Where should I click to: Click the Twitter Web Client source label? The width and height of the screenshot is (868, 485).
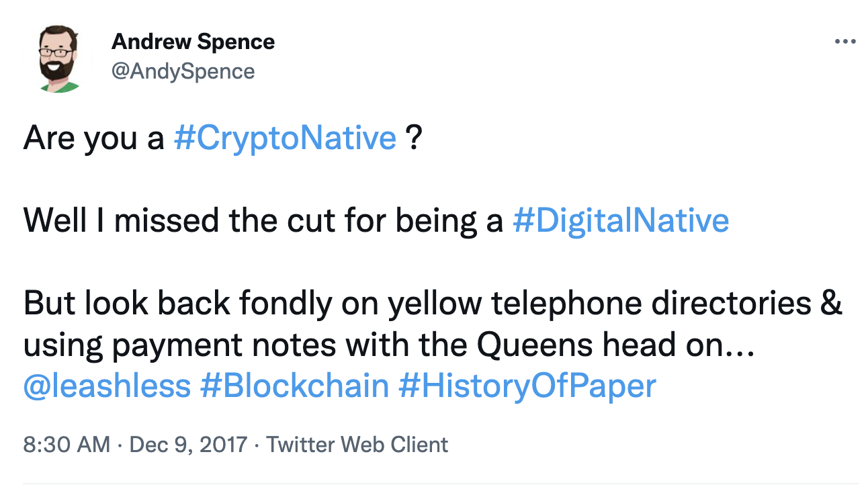click(357, 444)
